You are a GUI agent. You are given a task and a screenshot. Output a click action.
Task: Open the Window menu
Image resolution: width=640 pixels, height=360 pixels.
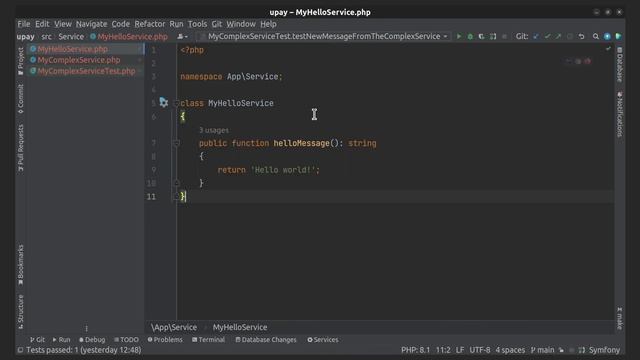(241, 24)
